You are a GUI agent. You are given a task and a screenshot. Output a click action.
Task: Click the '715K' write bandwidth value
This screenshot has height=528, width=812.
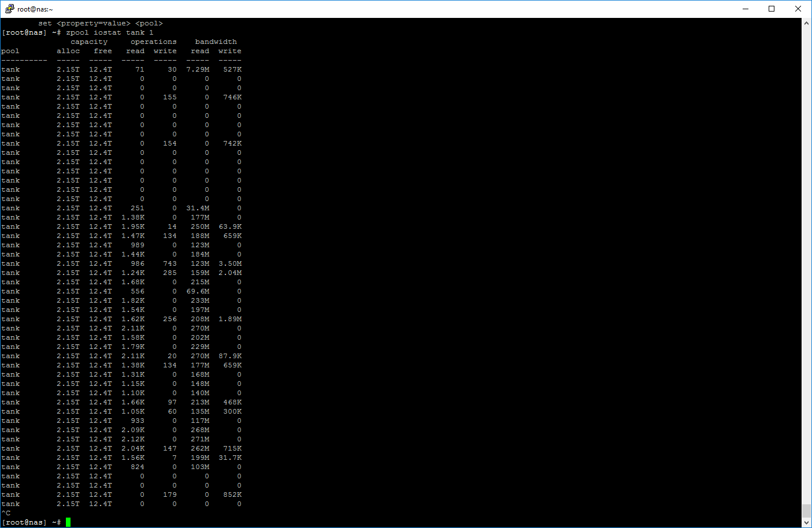tap(232, 448)
